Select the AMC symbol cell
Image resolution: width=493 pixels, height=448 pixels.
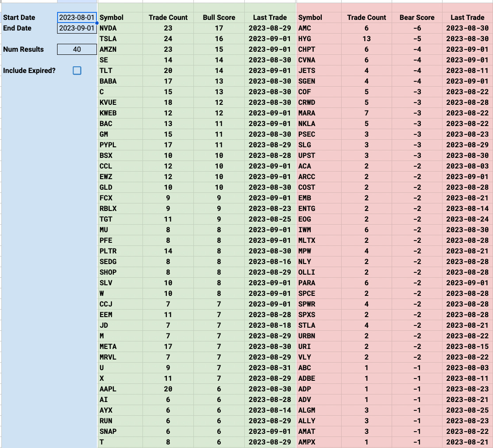click(319, 28)
